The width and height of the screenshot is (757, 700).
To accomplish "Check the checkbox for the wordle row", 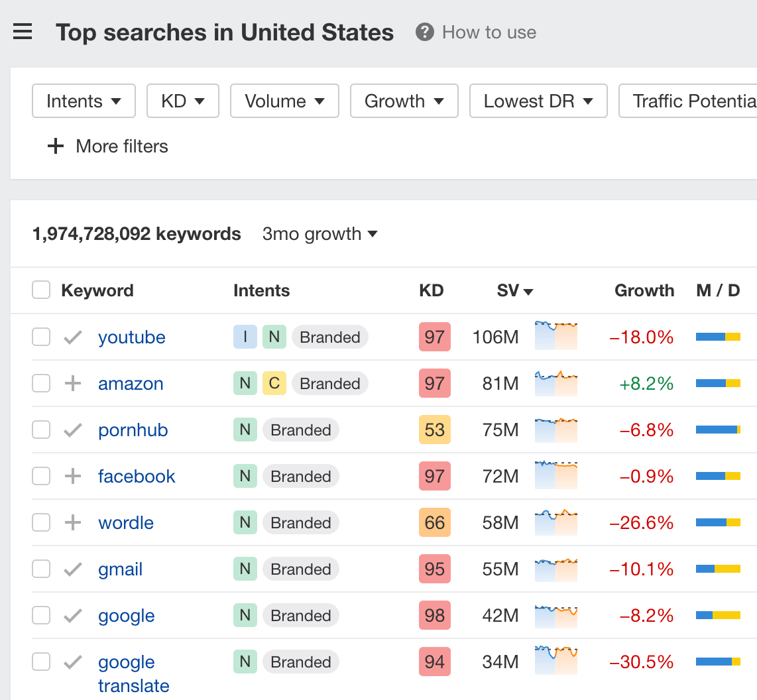I will (41, 522).
